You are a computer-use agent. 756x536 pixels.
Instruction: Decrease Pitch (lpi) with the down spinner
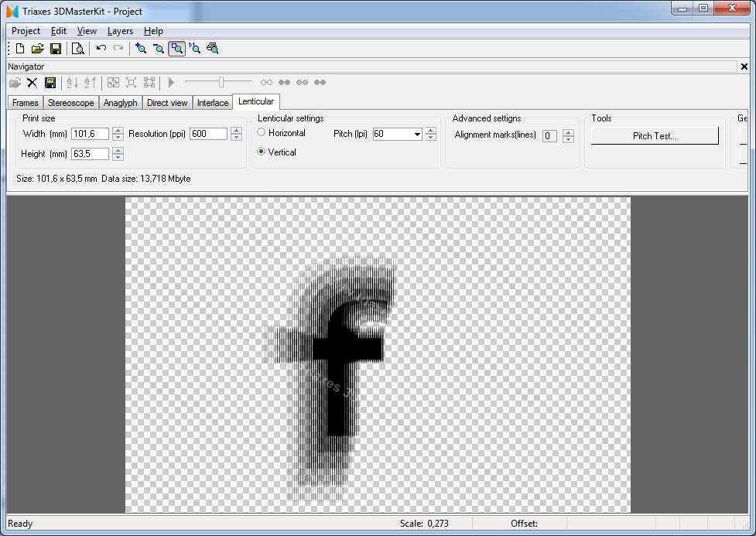point(431,138)
